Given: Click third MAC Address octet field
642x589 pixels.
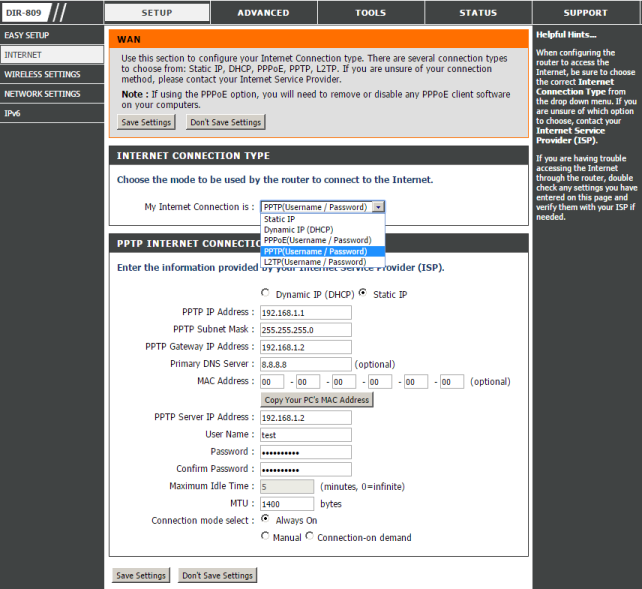Looking at the screenshot, I should [344, 382].
